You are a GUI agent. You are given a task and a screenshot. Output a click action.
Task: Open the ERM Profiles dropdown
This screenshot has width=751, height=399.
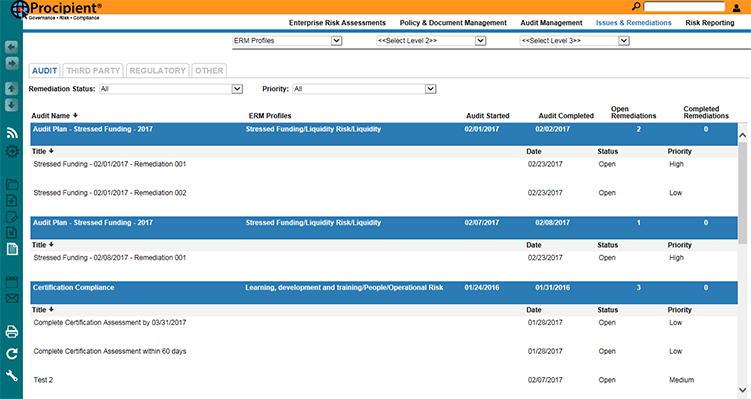tap(287, 41)
